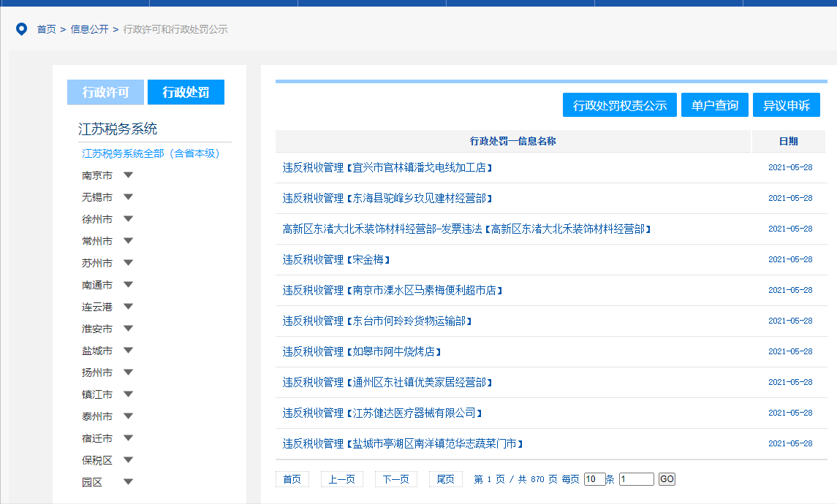The width and height of the screenshot is (837, 504).
Task: Jump to last page with 尾页
Action: 446,479
